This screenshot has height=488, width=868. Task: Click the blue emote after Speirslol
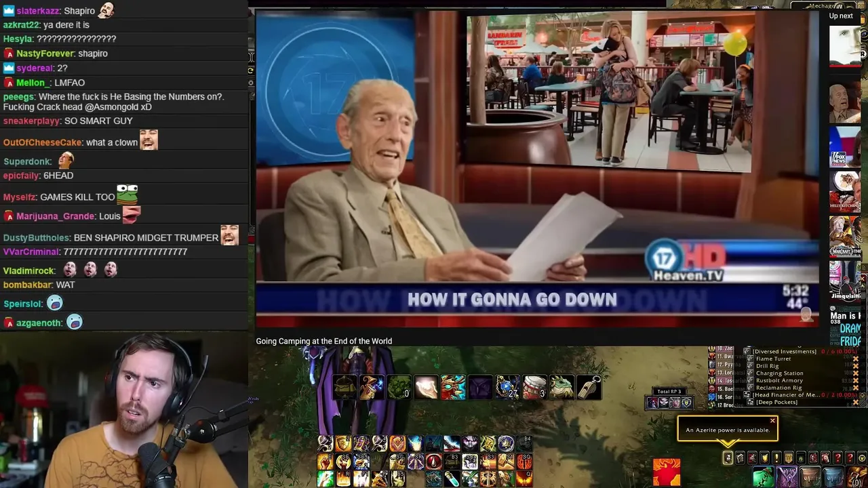pyautogui.click(x=55, y=303)
